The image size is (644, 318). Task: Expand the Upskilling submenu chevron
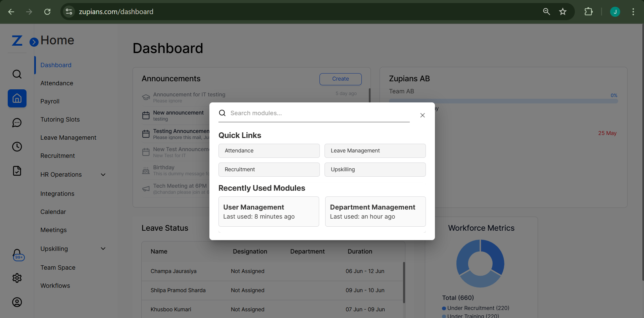coord(103,249)
